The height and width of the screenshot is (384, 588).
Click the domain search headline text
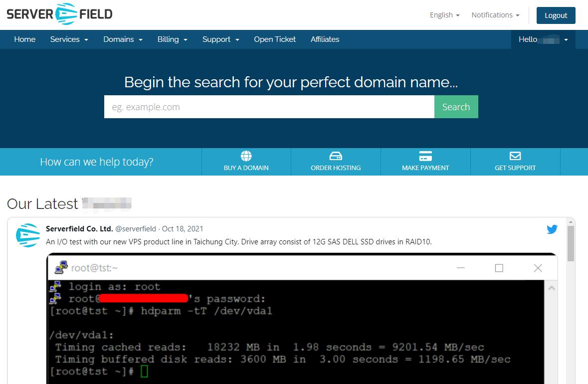click(291, 82)
